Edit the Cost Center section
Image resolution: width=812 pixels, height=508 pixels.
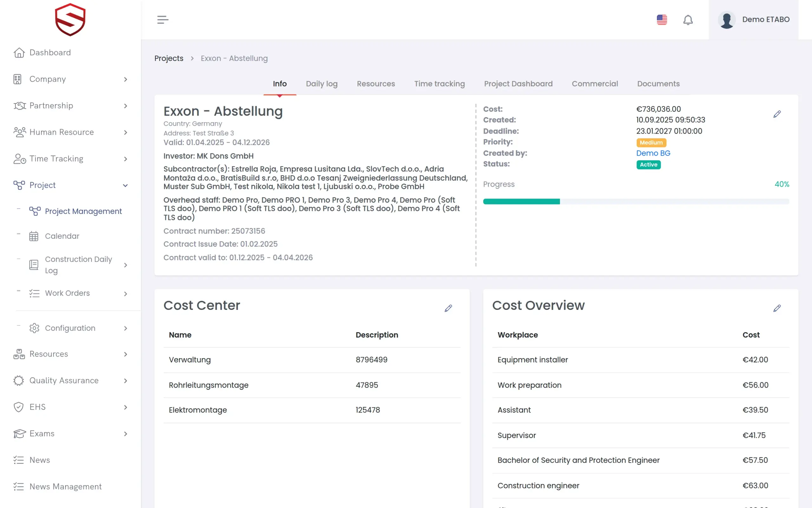(x=448, y=308)
